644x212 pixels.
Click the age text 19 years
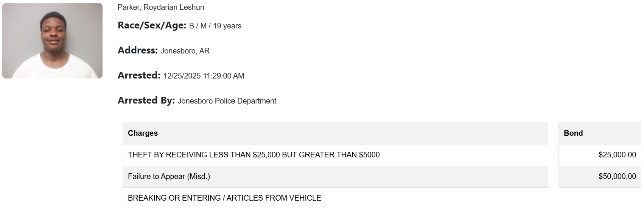227,26
